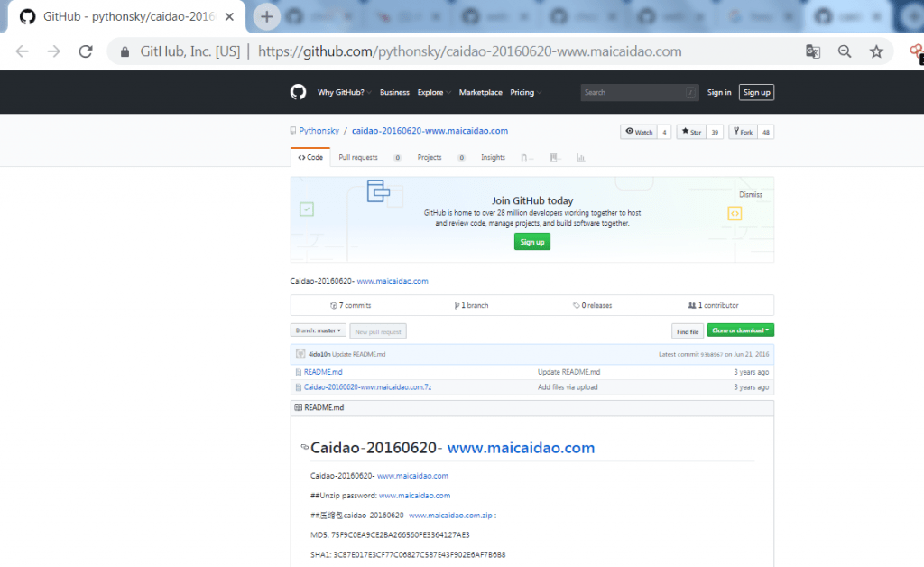Open the forks count 48
The image size is (924, 567).
click(765, 132)
